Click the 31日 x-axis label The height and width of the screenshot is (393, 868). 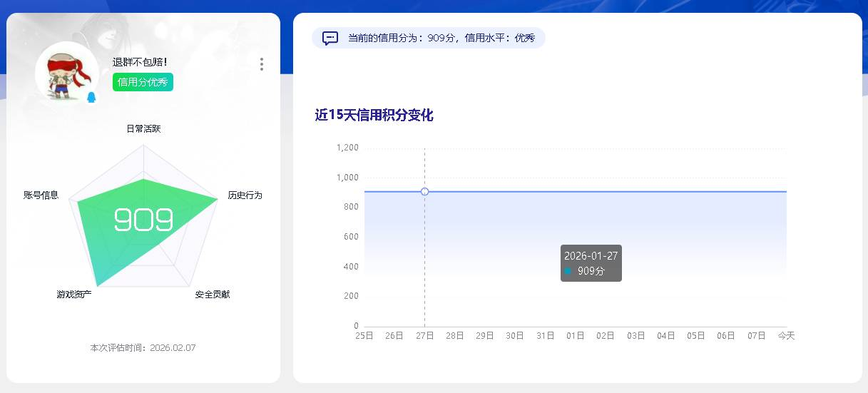(546, 336)
